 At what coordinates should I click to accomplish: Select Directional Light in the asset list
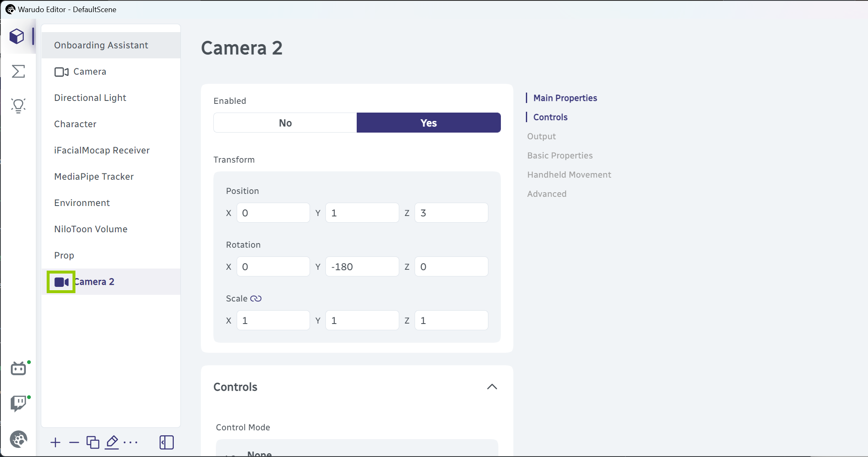click(x=90, y=98)
